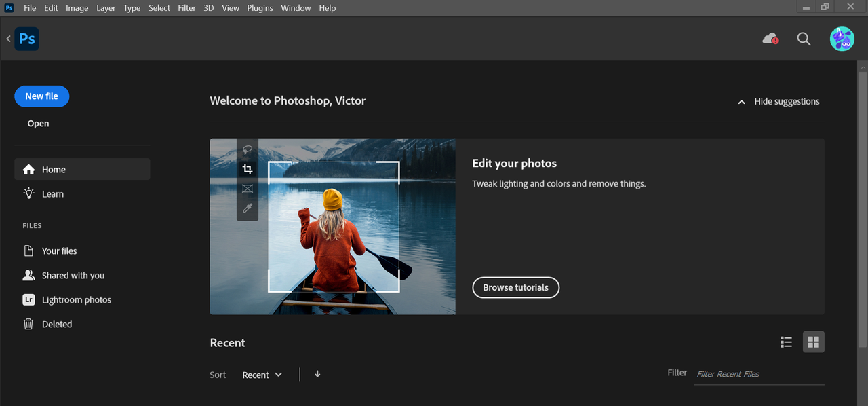868x406 pixels.
Task: Open the Image menu
Action: (x=77, y=8)
